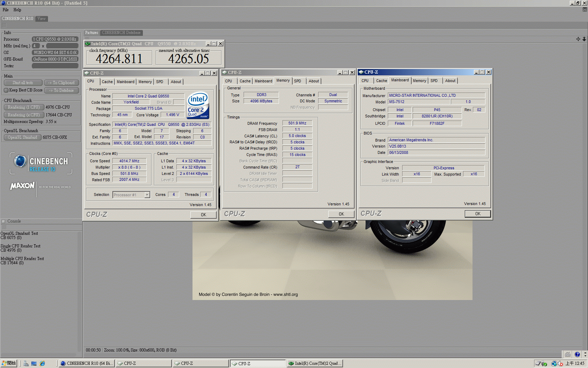Select the View tab next to CINEBENCH R10

(x=42, y=19)
